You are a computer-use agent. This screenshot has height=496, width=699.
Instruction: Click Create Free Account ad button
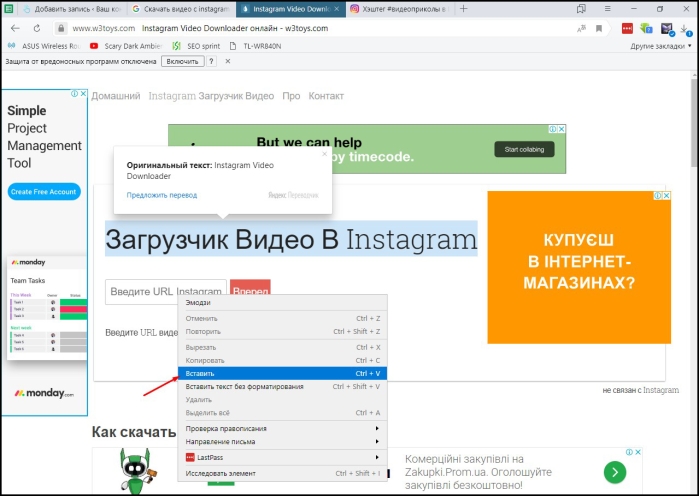[44, 192]
